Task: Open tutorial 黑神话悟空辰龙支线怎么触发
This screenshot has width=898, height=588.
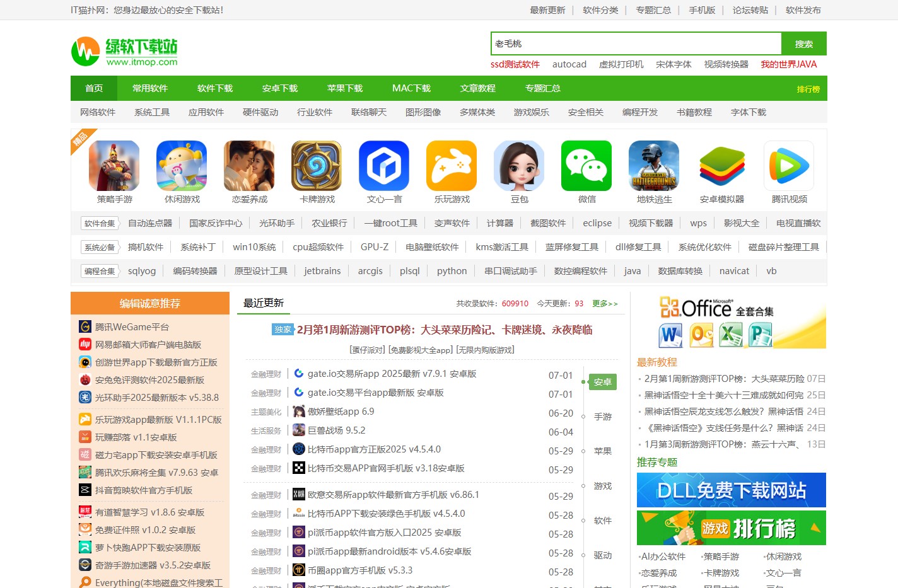Action: coord(724,412)
